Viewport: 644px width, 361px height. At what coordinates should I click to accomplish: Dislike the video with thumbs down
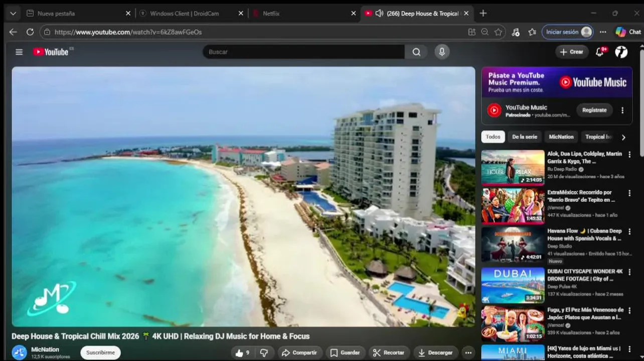tap(264, 352)
